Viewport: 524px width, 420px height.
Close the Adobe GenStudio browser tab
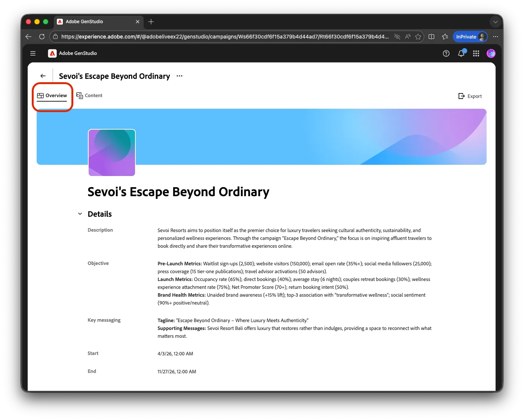coord(138,22)
